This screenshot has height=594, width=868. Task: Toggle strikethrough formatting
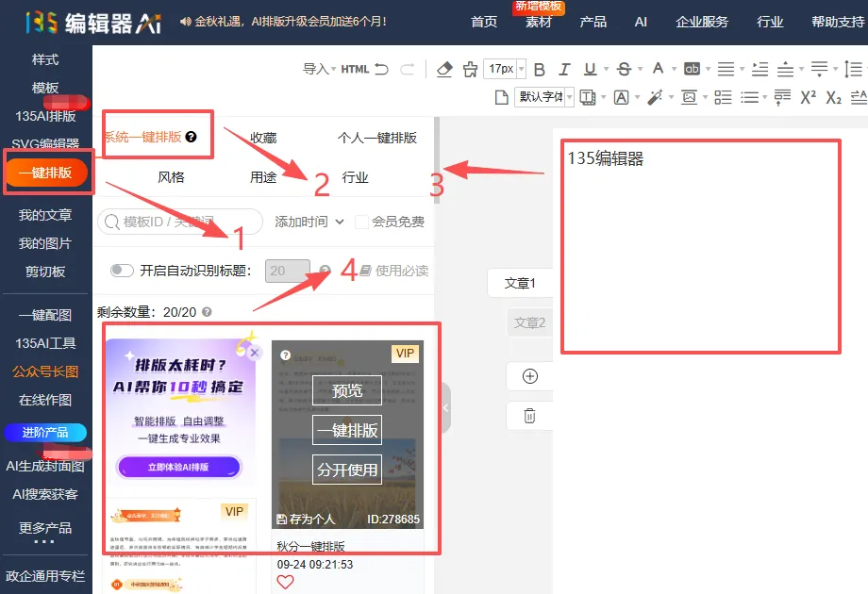pos(624,69)
